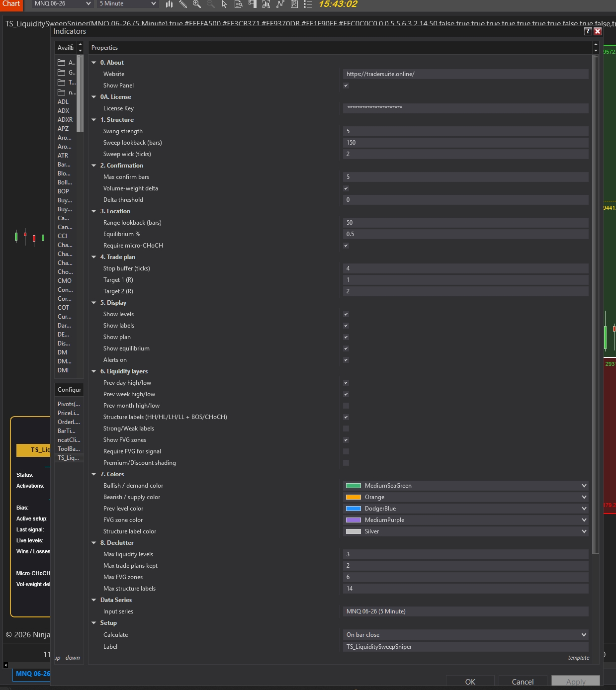
Task: Click the orange Chart menu tab
Action: 11,4
